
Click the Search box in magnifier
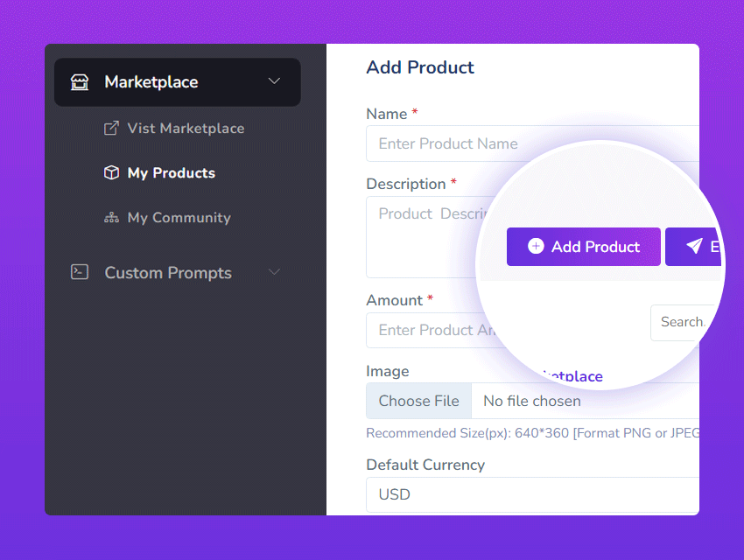pos(683,323)
